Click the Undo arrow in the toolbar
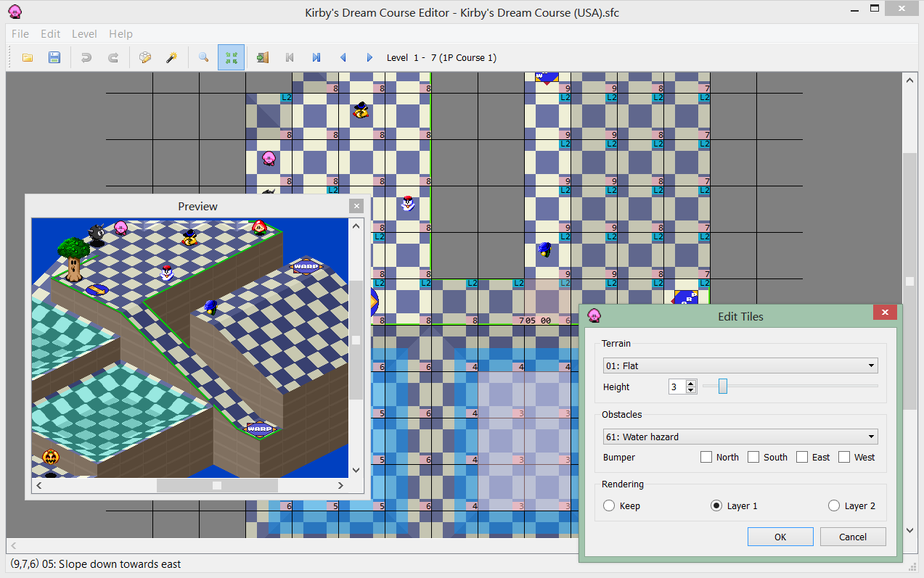The height and width of the screenshot is (578, 924). click(86, 57)
